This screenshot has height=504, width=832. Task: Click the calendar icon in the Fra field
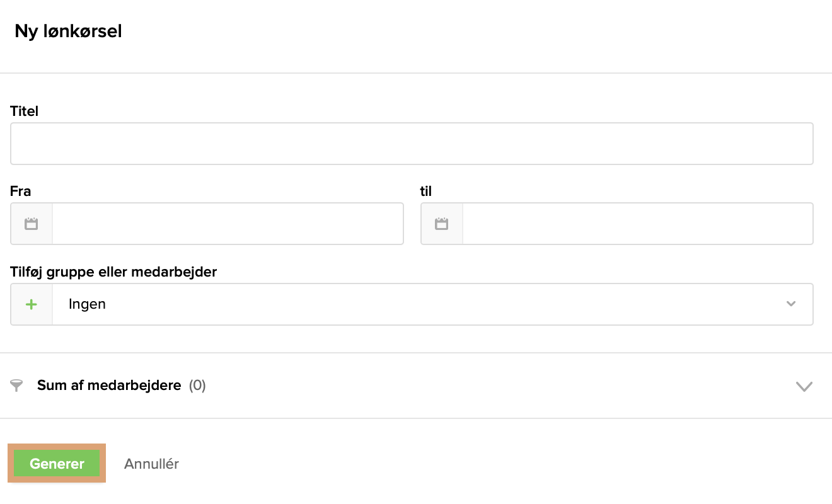pos(32,224)
